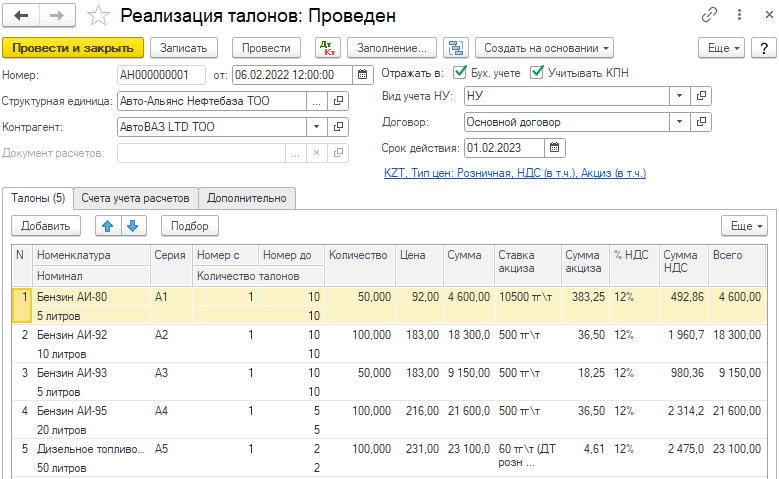The image size is (779, 479).
Task: Copy the document link via chain icon
Action: pyautogui.click(x=710, y=16)
